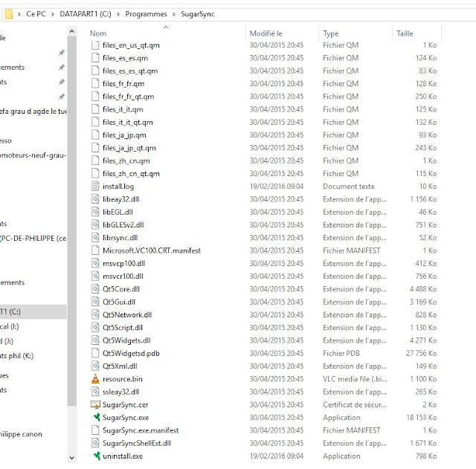Click the file icon of files_fr_fr.qm
The image size is (476, 469).
[x=95, y=83]
